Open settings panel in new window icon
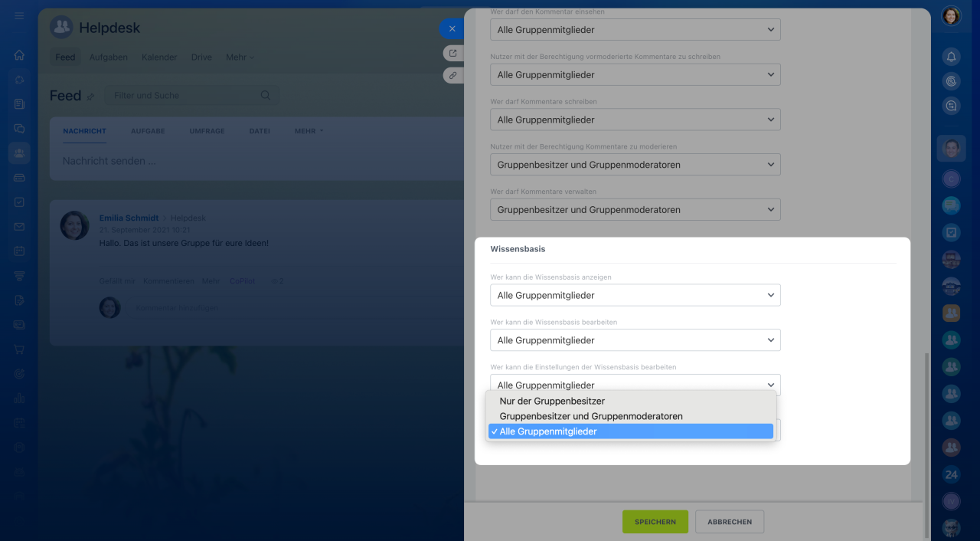Viewport: 980px width, 541px height. point(452,53)
